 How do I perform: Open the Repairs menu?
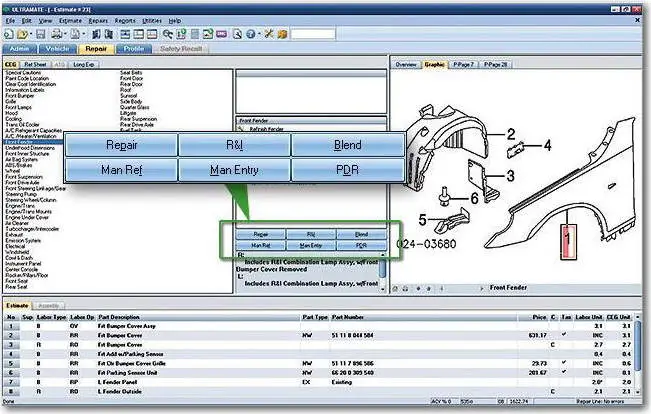click(x=98, y=20)
